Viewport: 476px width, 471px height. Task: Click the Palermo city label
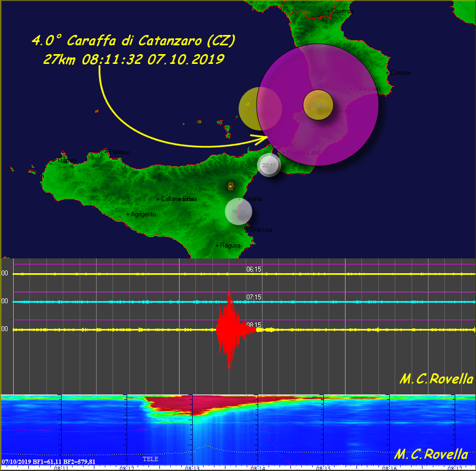[116, 152]
